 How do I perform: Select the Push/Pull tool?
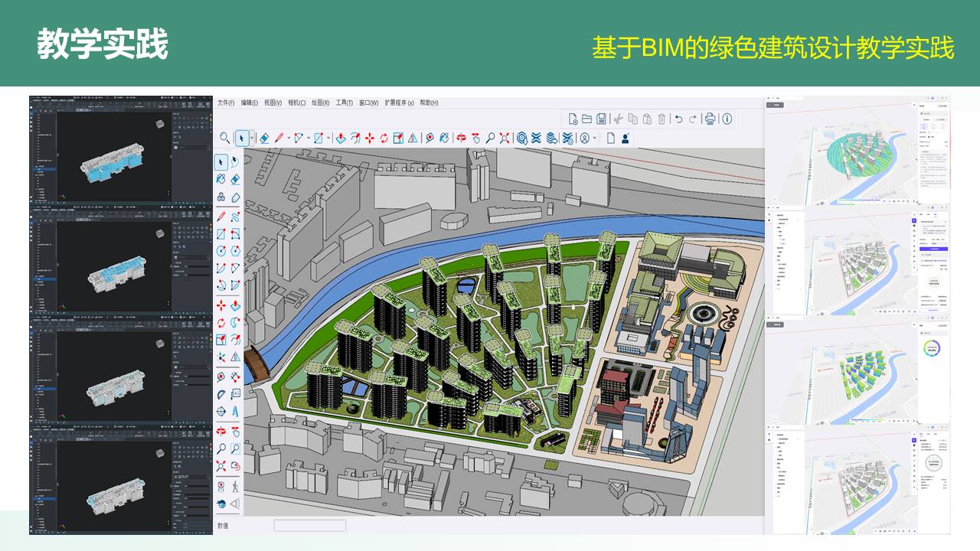(x=340, y=138)
